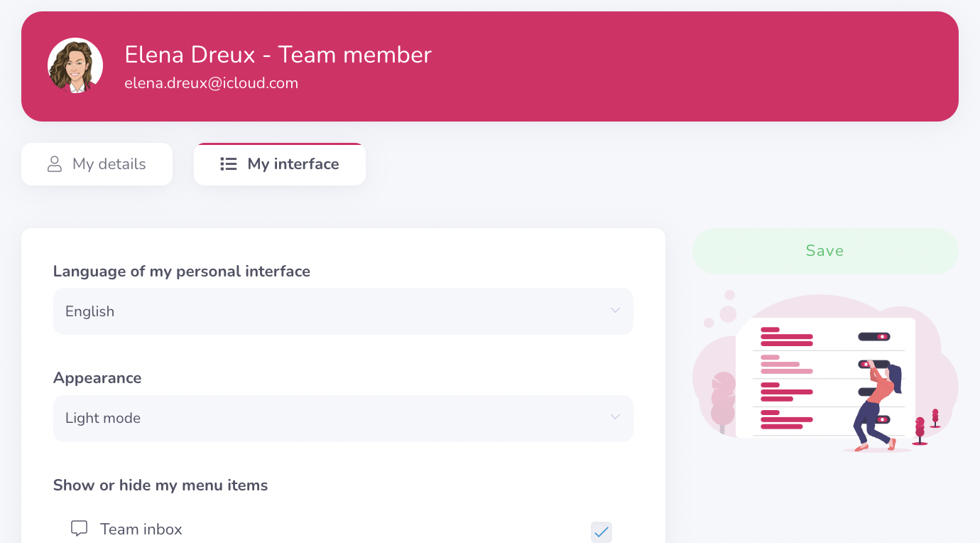Click the list icon on My interface
This screenshot has height=543, width=980.
tap(228, 164)
